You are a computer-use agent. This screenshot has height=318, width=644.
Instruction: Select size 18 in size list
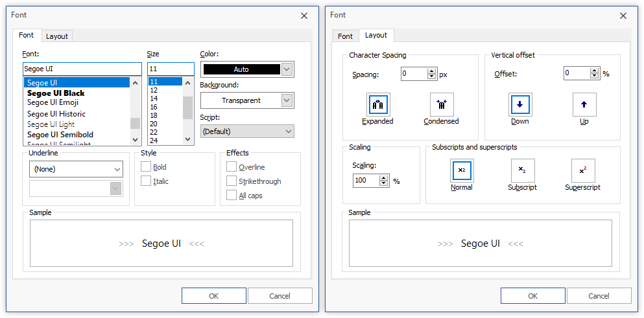click(165, 115)
